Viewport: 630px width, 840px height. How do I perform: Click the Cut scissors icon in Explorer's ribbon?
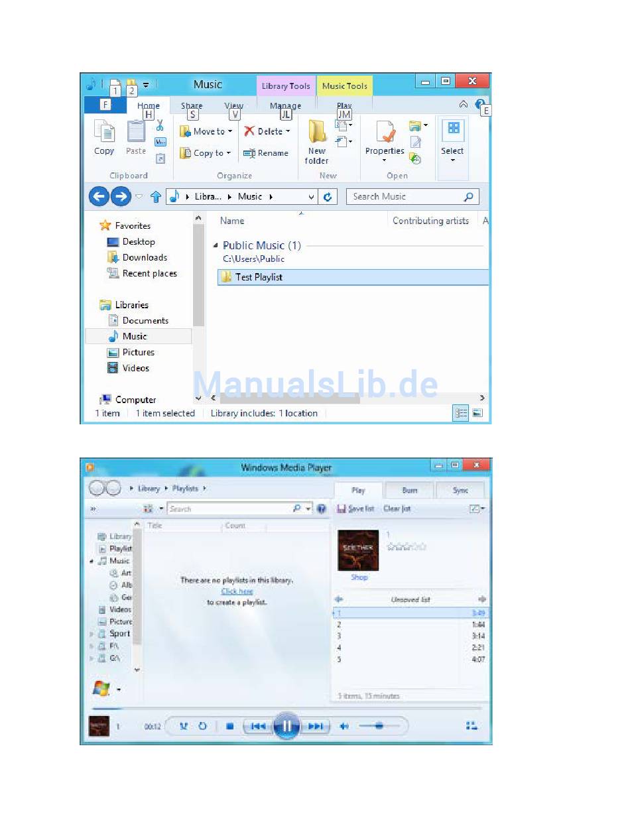pos(160,125)
